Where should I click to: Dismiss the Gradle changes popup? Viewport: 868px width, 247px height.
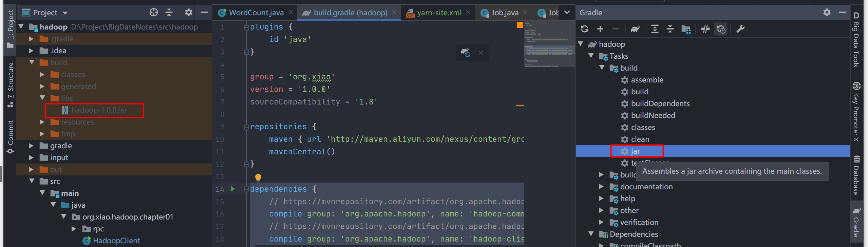coord(481,53)
